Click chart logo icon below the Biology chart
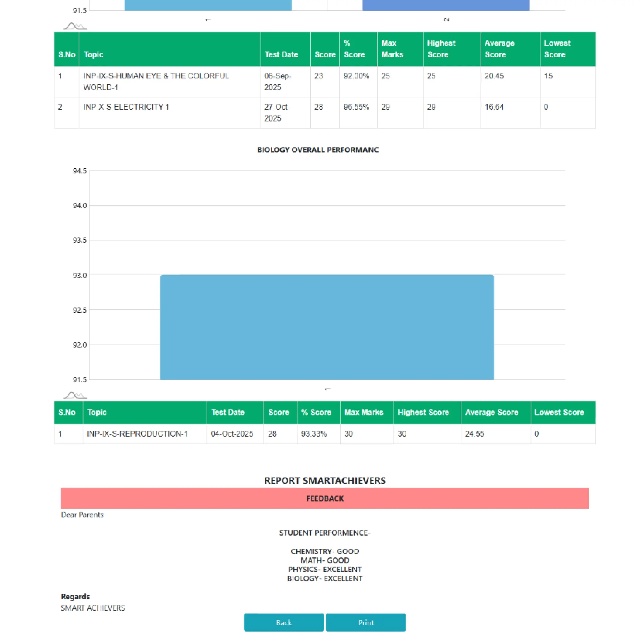This screenshot has height=644, width=644. click(75, 395)
